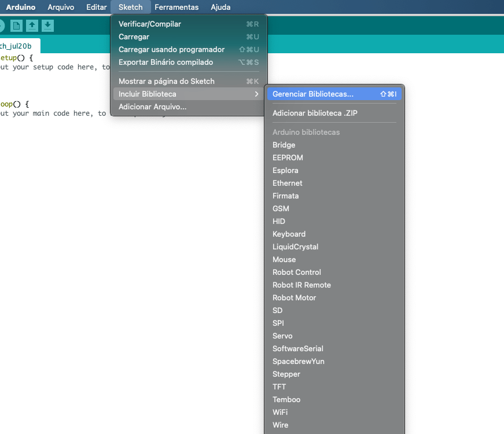
Task: Include the LiquidCrystal library
Action: 334,247
